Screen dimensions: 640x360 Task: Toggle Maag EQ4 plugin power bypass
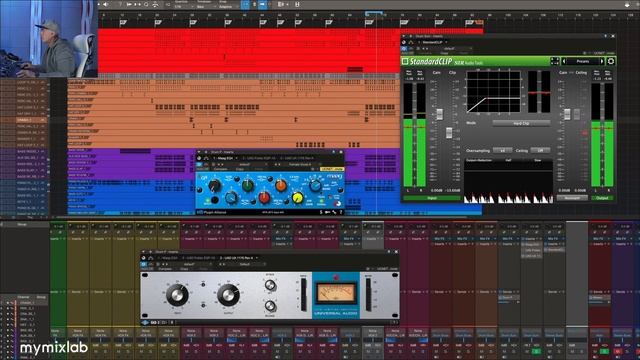click(199, 164)
